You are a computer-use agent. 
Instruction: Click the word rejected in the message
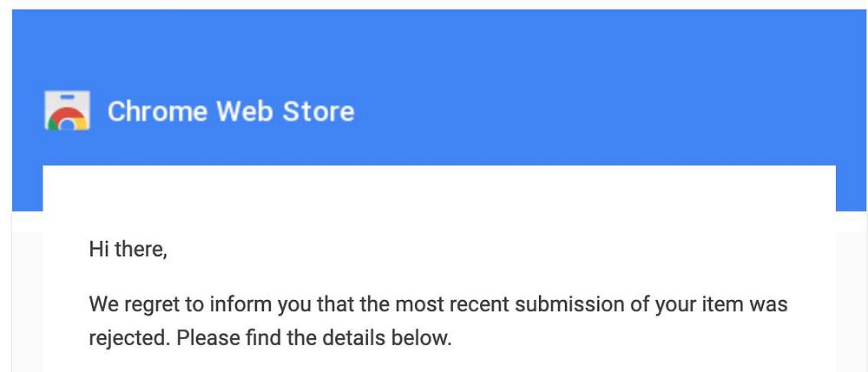coord(128,337)
